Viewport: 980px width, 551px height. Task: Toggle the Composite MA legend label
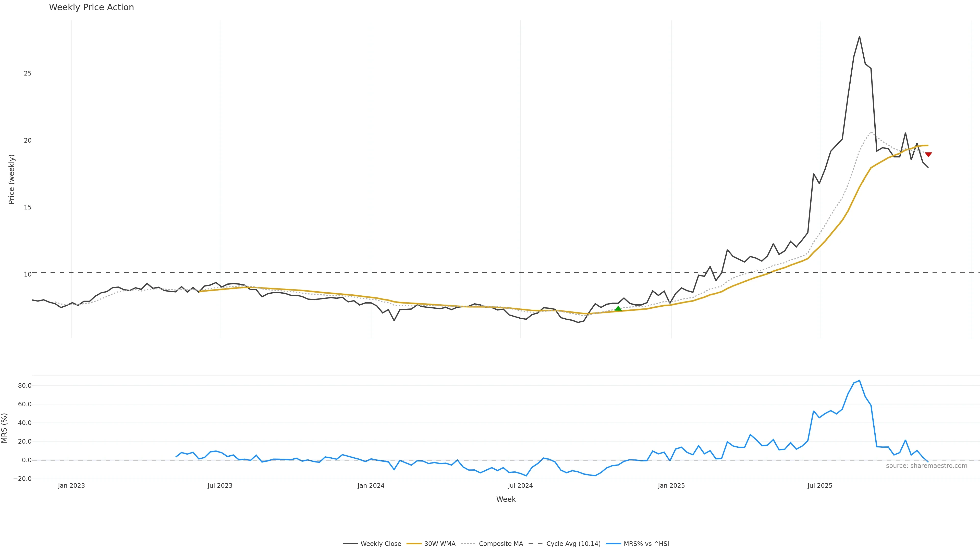(x=501, y=544)
